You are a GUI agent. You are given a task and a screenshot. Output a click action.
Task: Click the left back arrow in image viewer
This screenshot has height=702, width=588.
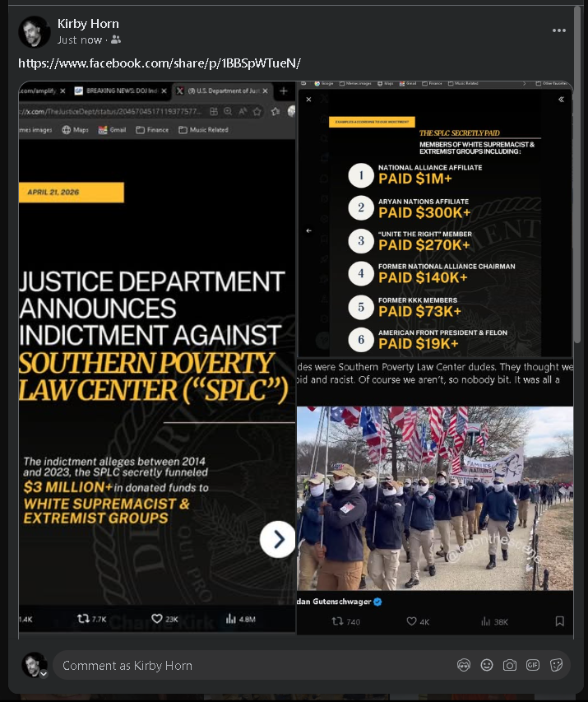308,230
